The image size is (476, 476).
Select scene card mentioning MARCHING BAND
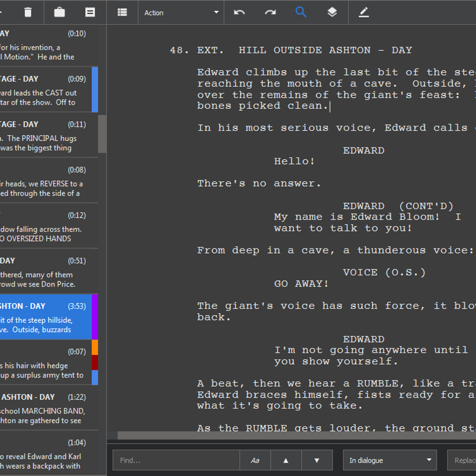[49, 408]
